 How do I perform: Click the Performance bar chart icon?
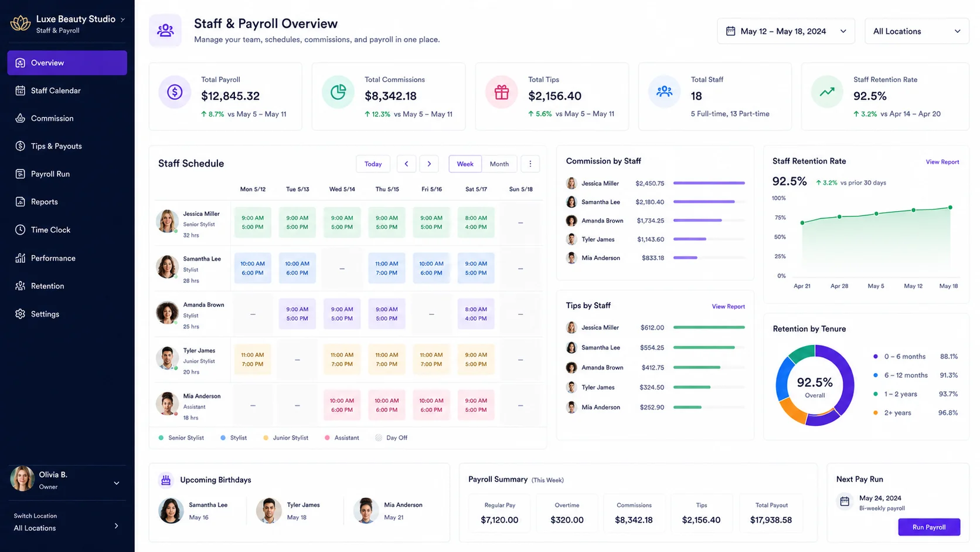coord(20,258)
